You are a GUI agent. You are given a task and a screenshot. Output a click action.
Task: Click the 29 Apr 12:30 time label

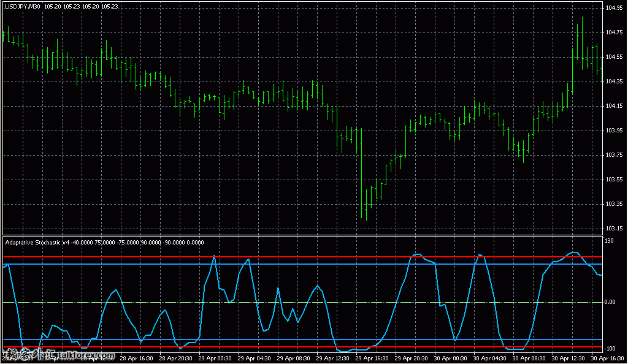(332, 358)
